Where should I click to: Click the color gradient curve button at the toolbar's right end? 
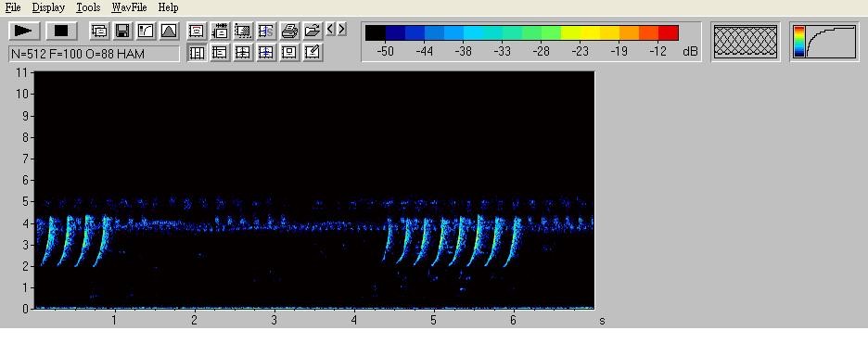[x=824, y=42]
